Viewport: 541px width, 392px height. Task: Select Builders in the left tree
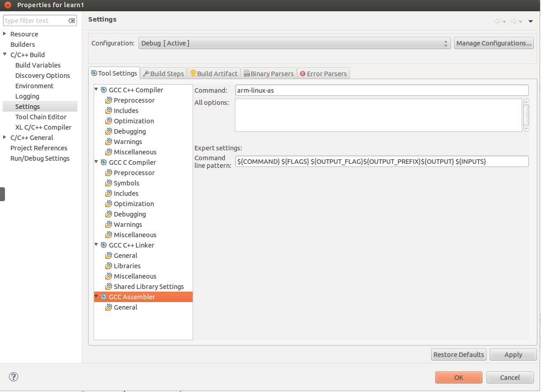point(23,45)
